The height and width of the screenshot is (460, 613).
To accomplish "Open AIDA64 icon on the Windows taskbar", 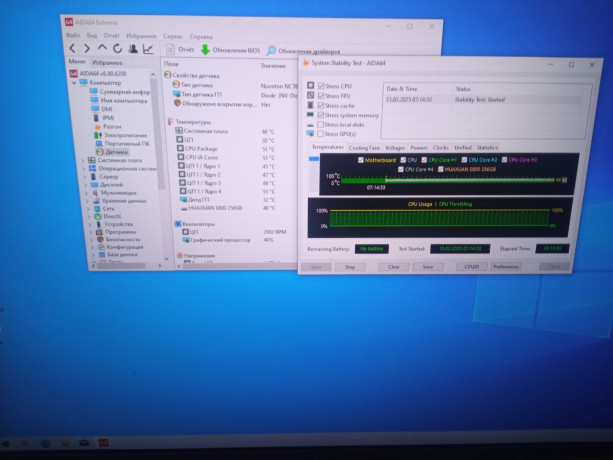I will click(104, 443).
